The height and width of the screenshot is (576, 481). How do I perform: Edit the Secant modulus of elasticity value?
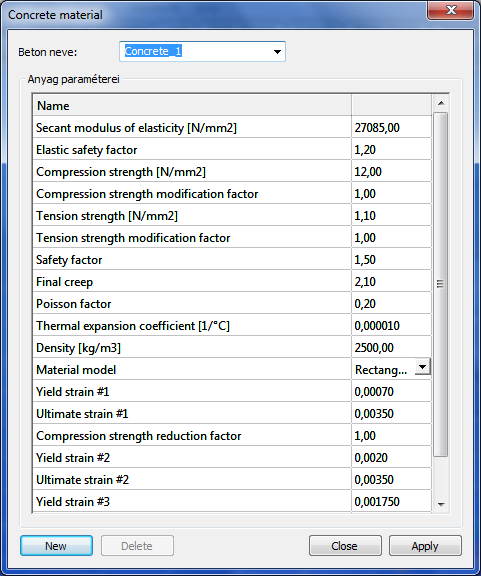click(391, 128)
